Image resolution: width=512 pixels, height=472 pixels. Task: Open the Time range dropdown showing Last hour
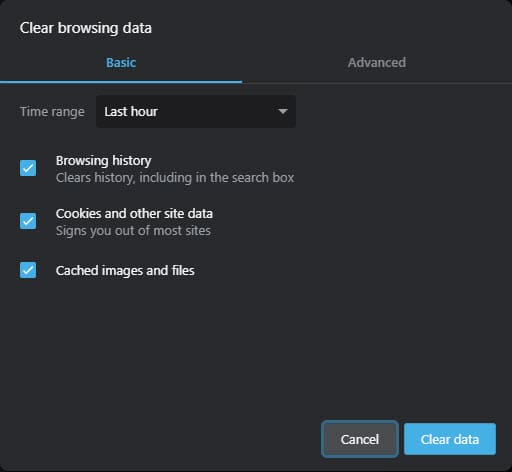[x=196, y=111]
